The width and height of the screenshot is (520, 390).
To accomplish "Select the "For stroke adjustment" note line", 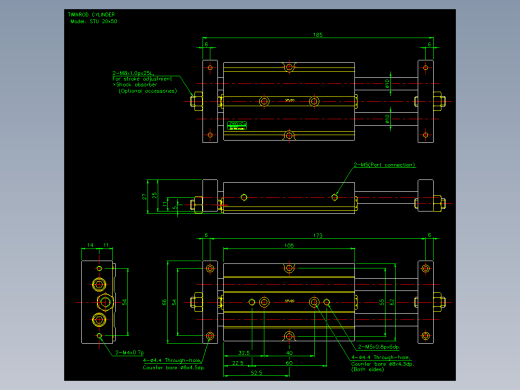I will pos(142,79).
